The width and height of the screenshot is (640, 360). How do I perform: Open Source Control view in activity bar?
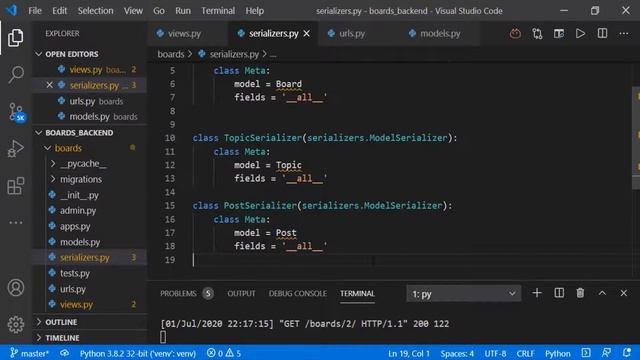(16, 111)
